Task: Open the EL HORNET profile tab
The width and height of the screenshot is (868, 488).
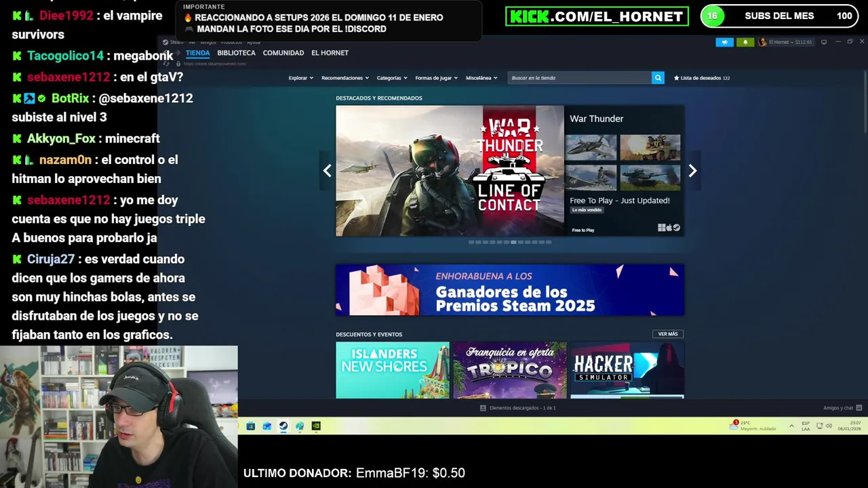Action: click(x=330, y=53)
